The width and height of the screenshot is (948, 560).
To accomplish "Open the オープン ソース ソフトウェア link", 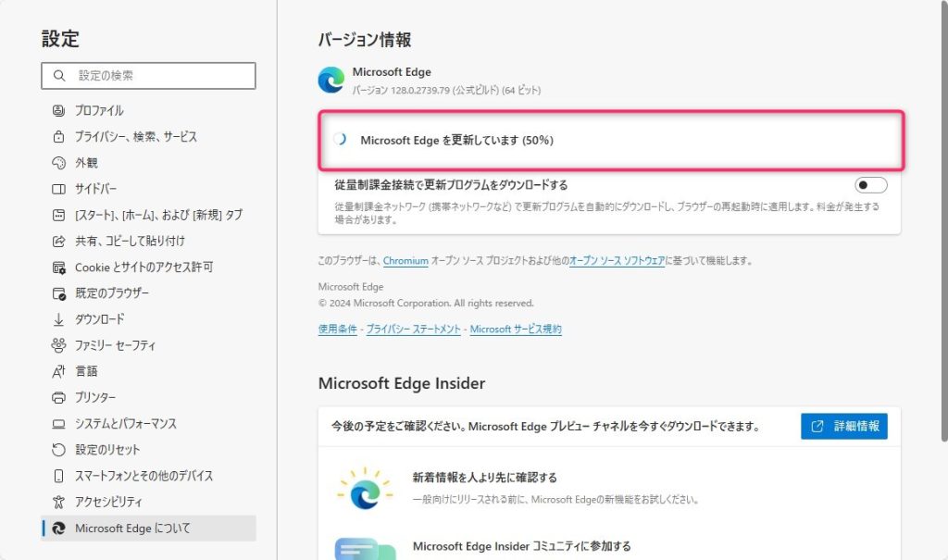I will [617, 261].
